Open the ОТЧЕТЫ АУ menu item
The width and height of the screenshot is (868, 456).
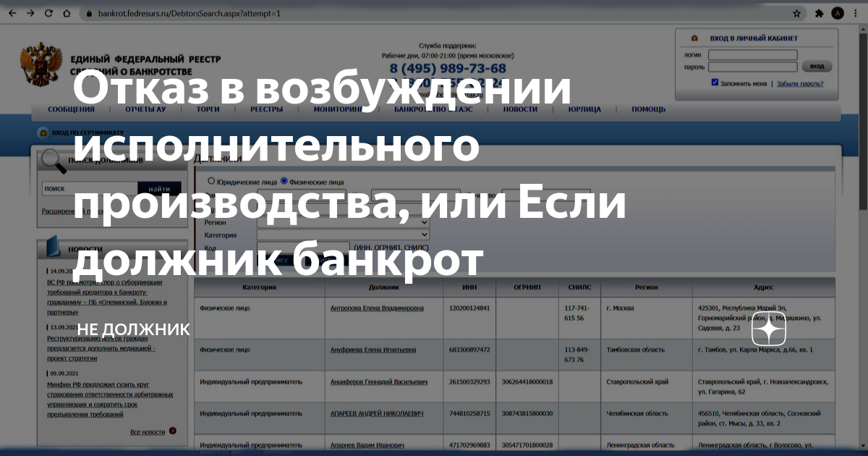pos(145,109)
